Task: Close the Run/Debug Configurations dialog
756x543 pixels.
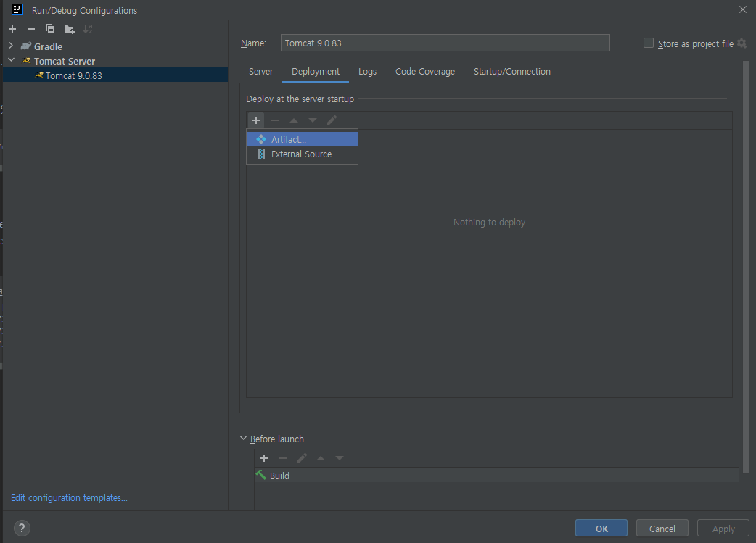Action: click(x=742, y=9)
